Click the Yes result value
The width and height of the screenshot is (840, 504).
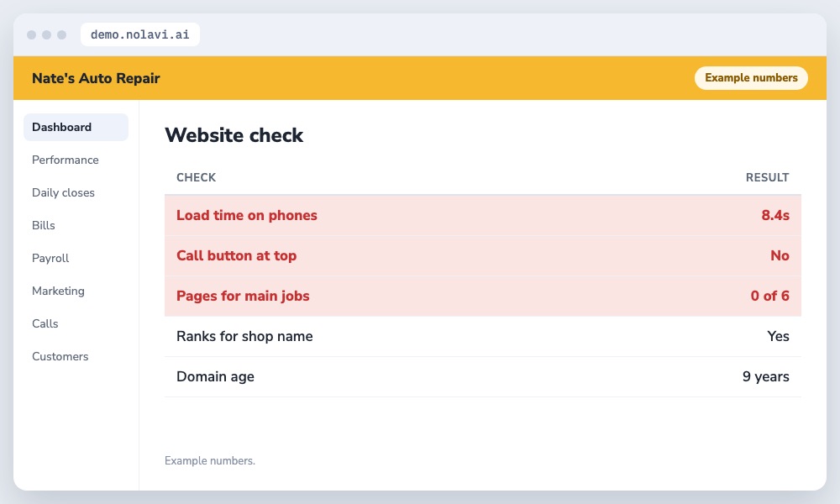778,336
